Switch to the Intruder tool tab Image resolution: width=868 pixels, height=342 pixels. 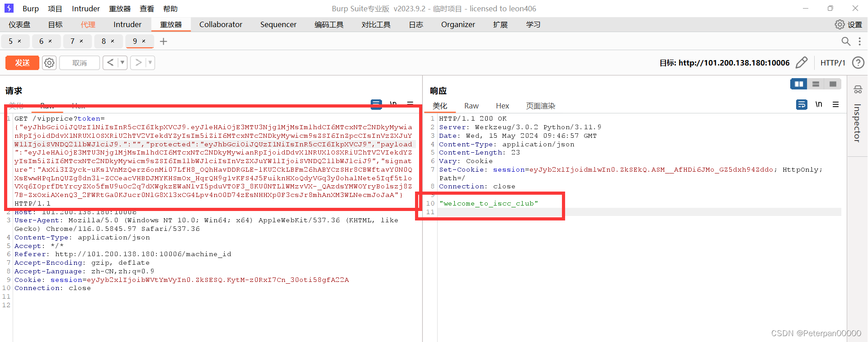point(127,24)
